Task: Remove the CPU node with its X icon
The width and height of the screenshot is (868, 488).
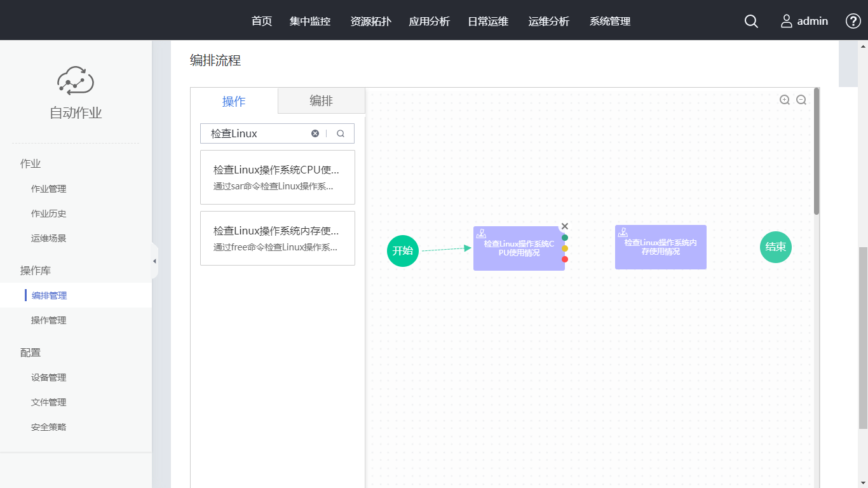Action: click(565, 226)
